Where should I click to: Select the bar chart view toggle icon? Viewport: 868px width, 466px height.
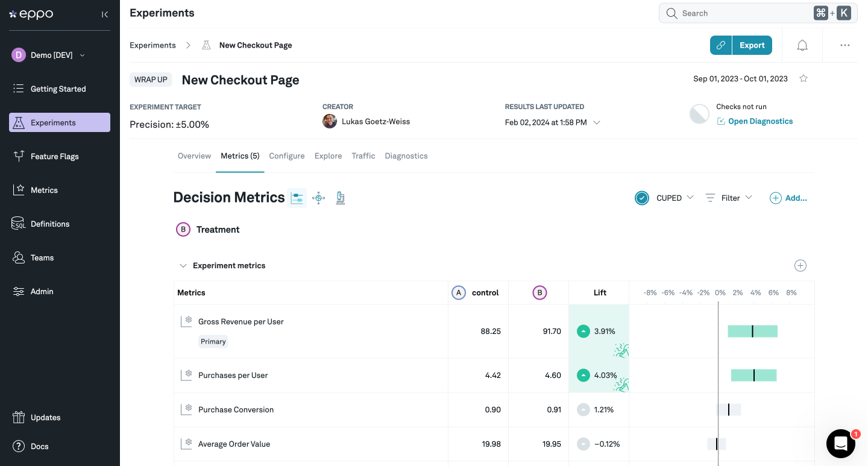click(x=297, y=198)
